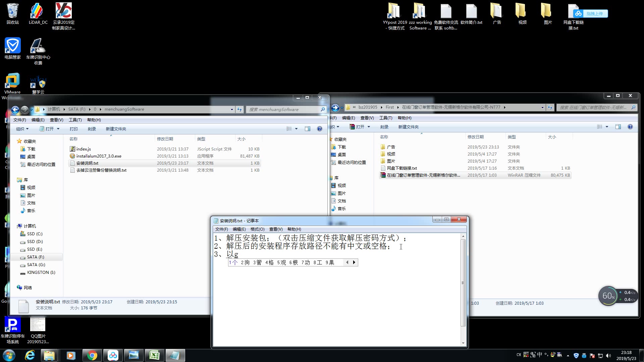Click the back arrow in menchuangSoftware window
644x362 pixels.
click(15, 110)
